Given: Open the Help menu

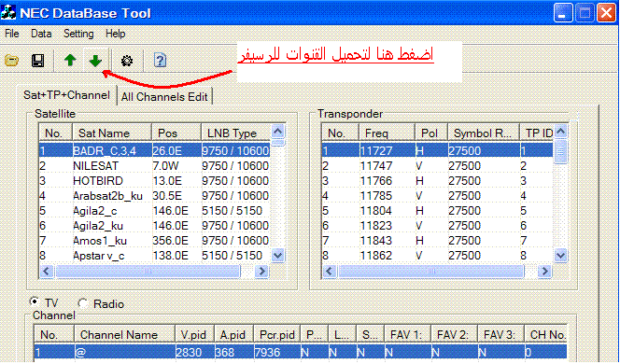Looking at the screenshot, I should 115,34.
